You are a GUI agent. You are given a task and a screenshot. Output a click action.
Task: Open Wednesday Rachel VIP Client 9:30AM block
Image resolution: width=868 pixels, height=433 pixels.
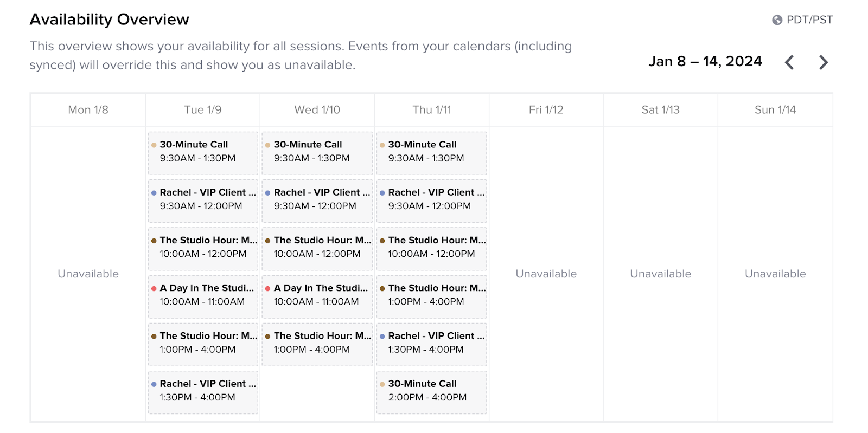tap(317, 201)
